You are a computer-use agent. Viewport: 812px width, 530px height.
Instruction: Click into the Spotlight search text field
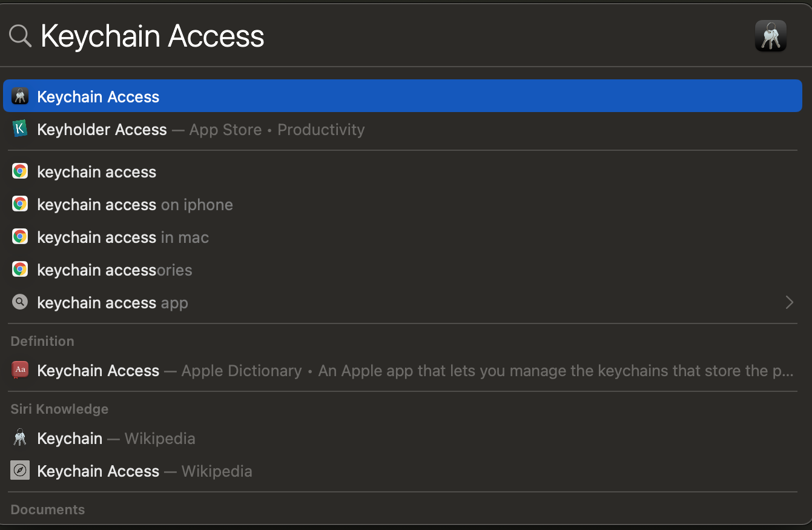coord(394,36)
